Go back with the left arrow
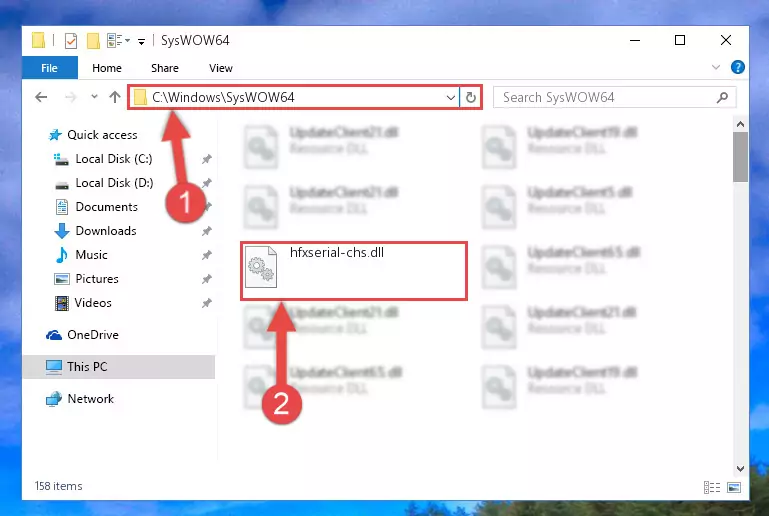Screen dimensions: 769x516 (x=41, y=97)
